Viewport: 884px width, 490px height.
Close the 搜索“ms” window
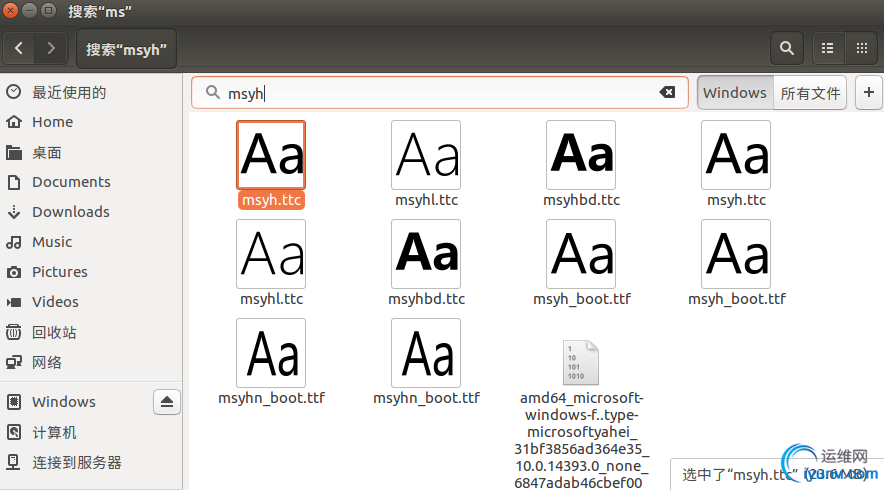tap(11, 10)
